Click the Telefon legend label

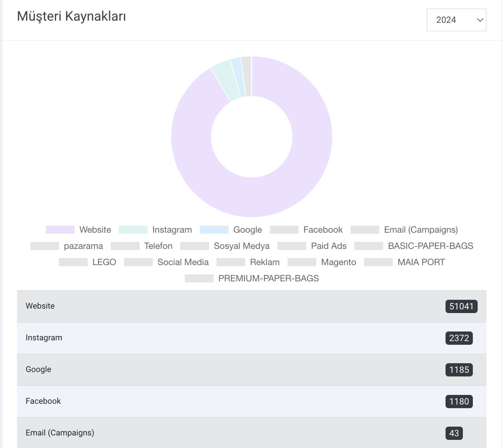point(158,246)
